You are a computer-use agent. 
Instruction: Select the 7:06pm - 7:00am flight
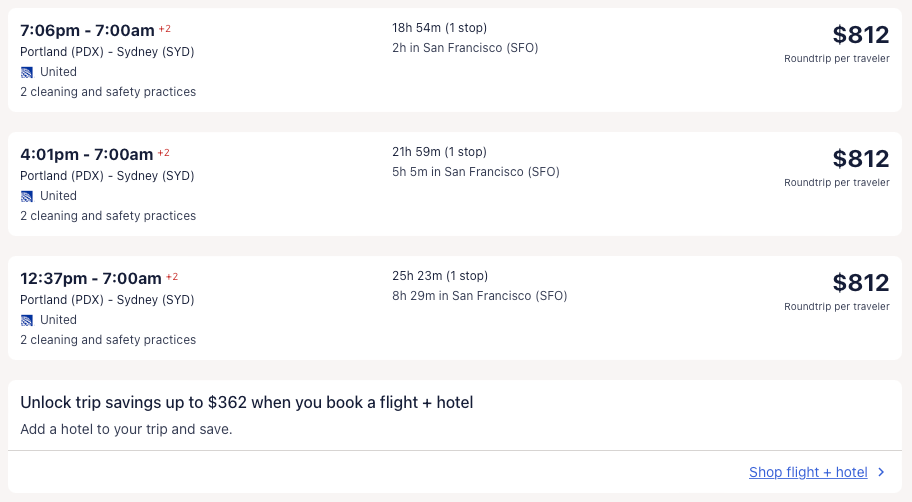coord(87,30)
